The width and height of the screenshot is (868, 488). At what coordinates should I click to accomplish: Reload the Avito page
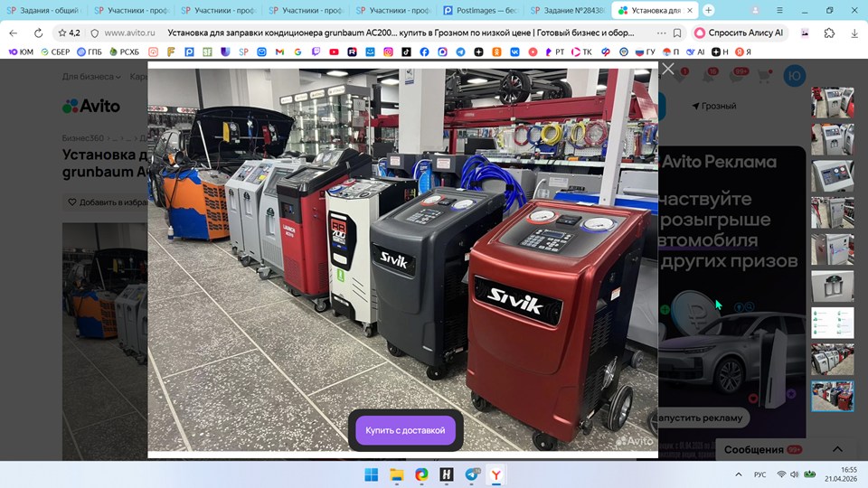[38, 33]
